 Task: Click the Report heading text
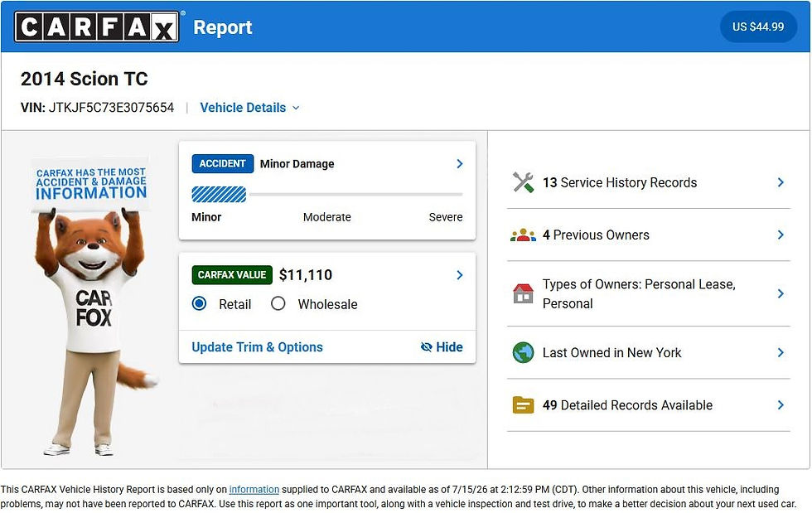tap(223, 27)
